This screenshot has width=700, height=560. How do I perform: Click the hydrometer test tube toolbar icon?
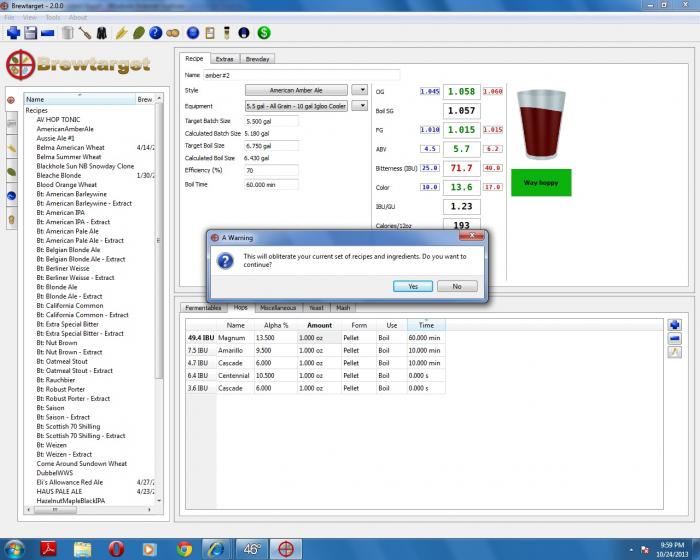coord(227,33)
